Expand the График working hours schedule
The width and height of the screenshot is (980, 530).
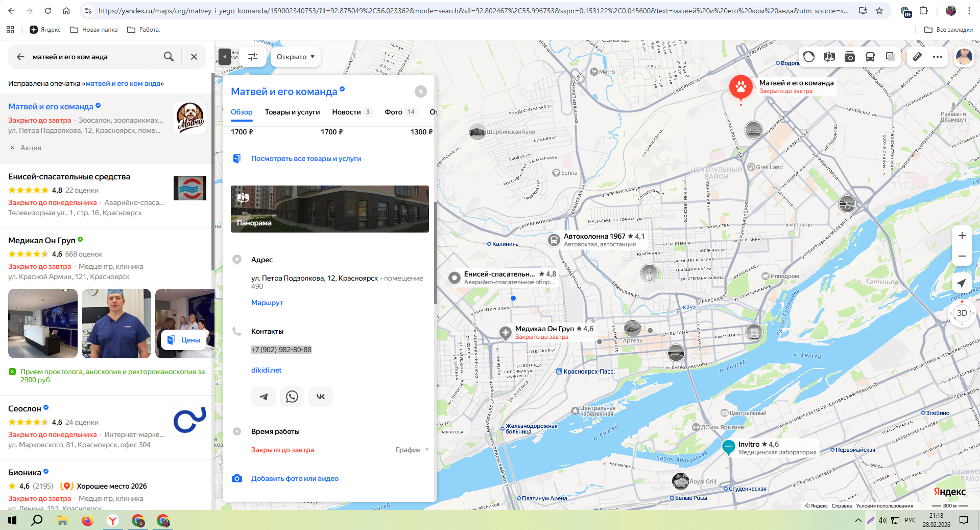pos(412,450)
